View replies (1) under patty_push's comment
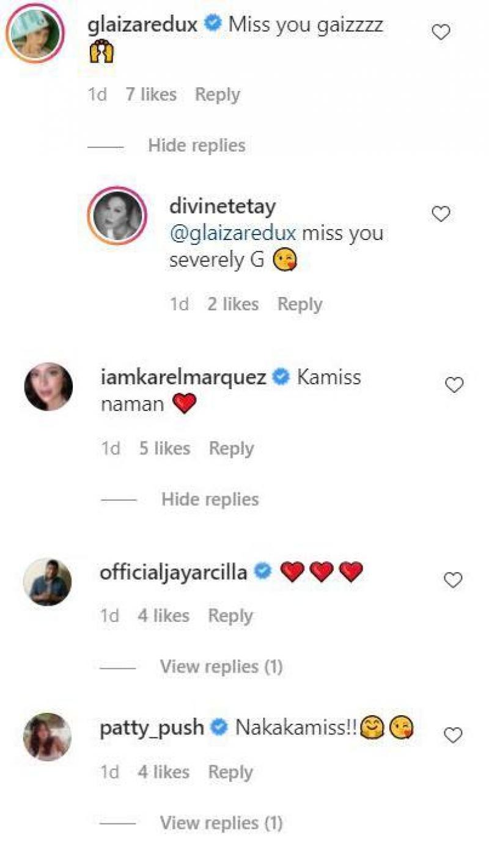 pos(221,823)
